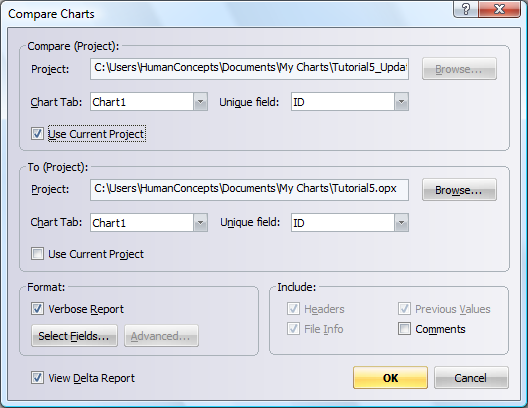Close the Compare Charts dialog

[499, 9]
